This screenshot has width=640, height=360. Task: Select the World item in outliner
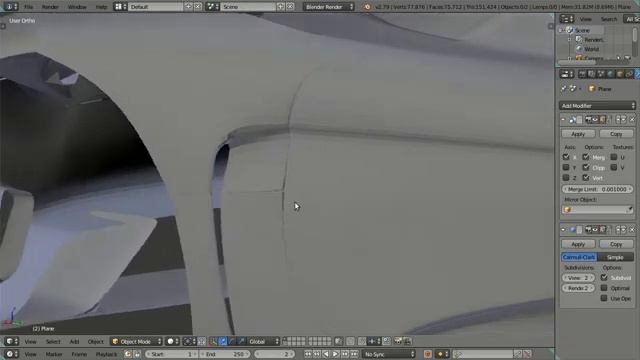[591, 49]
